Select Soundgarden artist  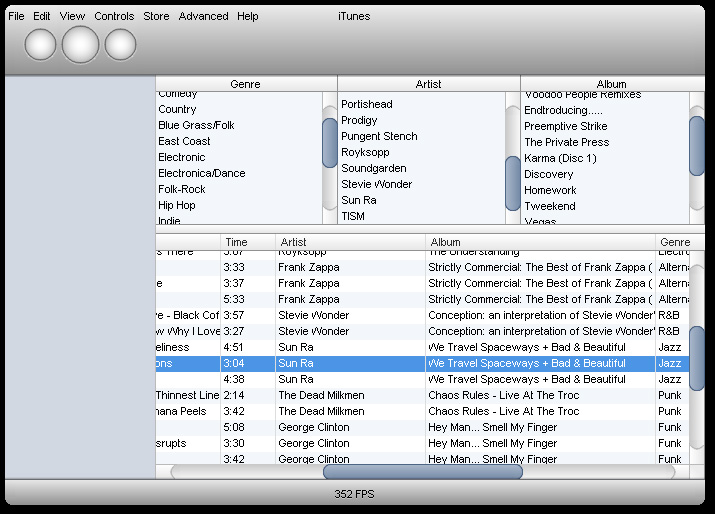pos(422,168)
